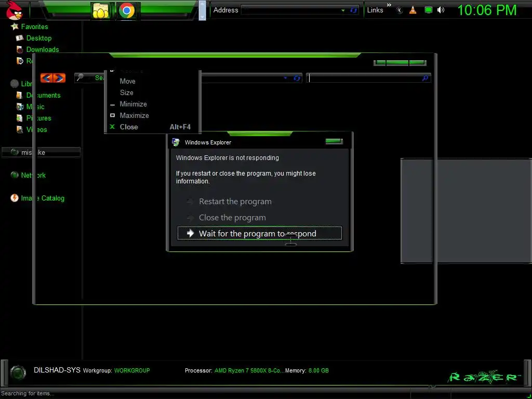Open Desktop under Favorites
Screen dimensions: 532x399
pyautogui.click(x=38, y=38)
